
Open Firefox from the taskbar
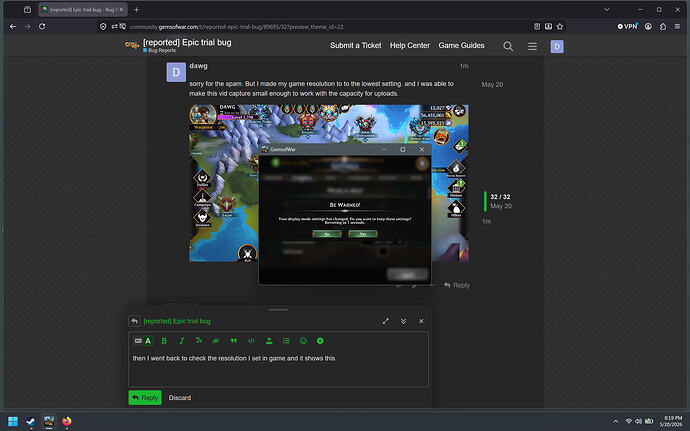click(x=67, y=421)
